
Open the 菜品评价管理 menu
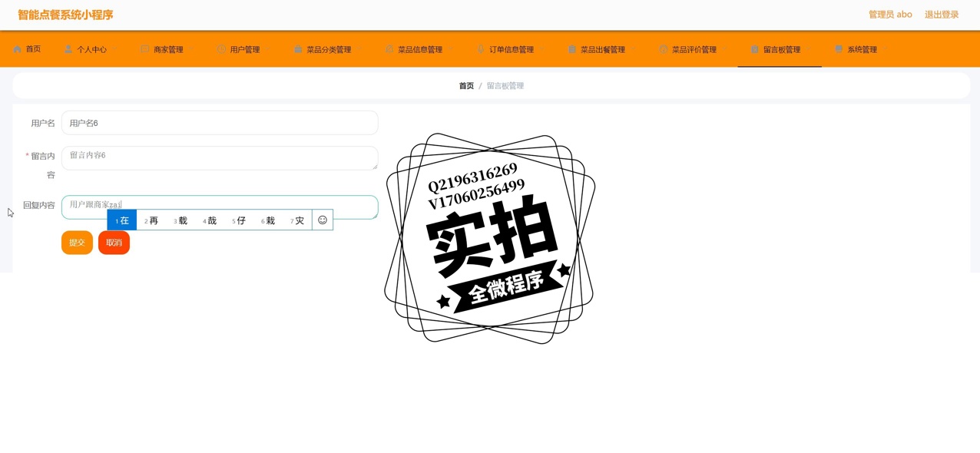(x=694, y=50)
